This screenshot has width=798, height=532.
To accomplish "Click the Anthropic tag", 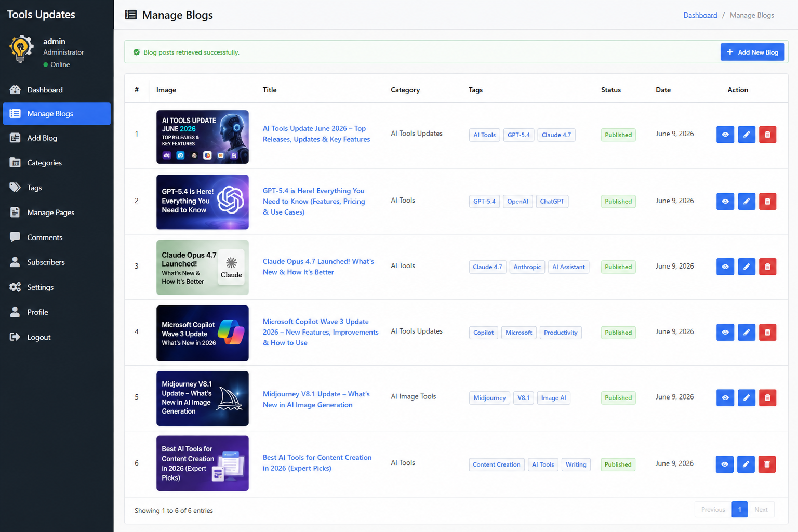I will 527,267.
